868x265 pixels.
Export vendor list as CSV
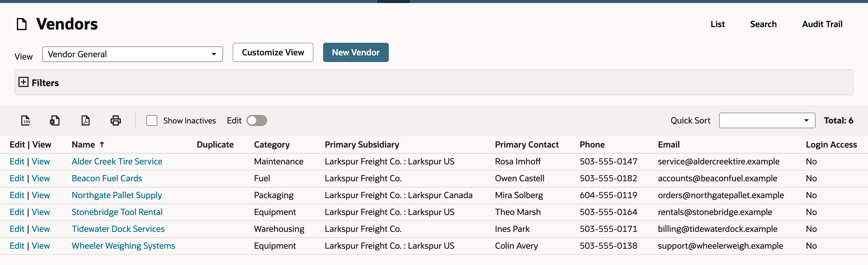tap(26, 120)
